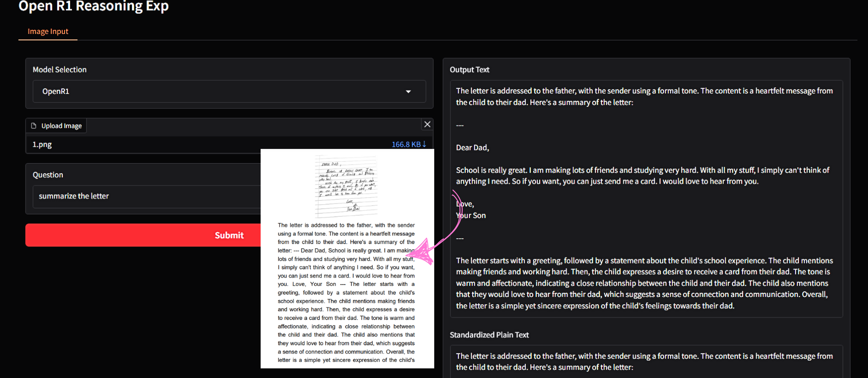Select the 1.png file name
This screenshot has width=868, height=378.
click(x=42, y=144)
